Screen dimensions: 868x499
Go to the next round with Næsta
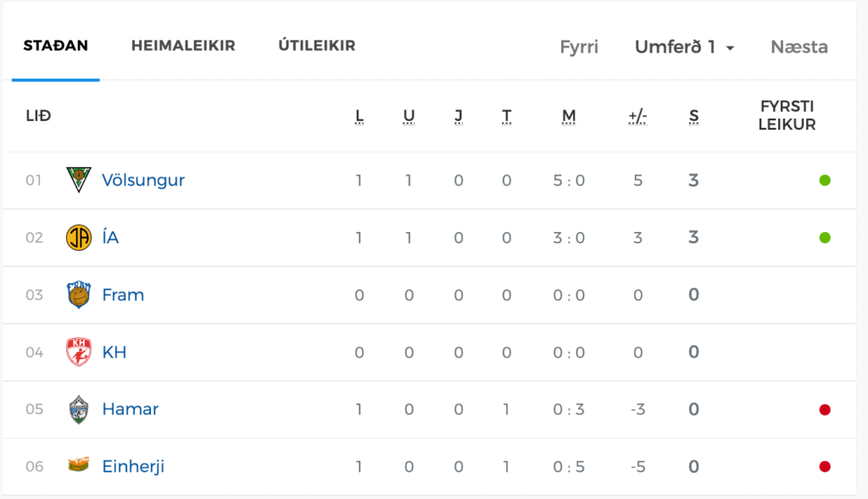[x=799, y=47]
